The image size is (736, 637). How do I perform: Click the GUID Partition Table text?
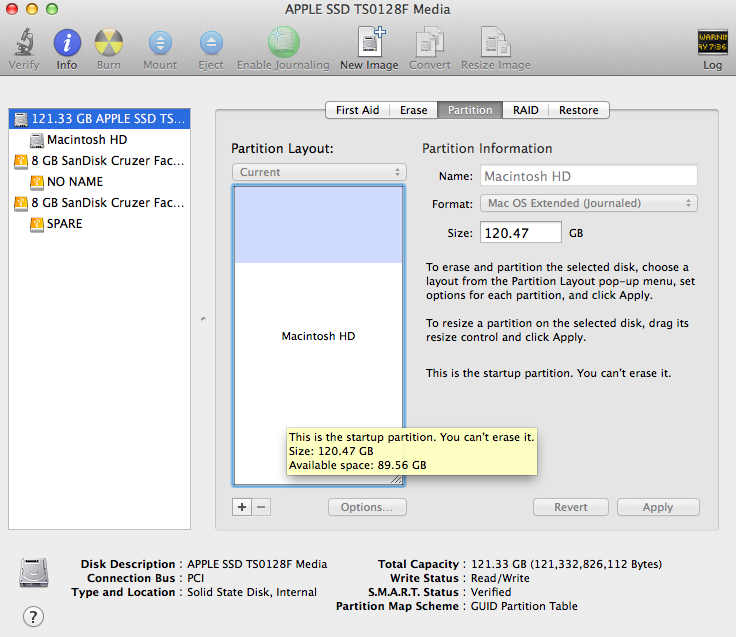pos(524,606)
